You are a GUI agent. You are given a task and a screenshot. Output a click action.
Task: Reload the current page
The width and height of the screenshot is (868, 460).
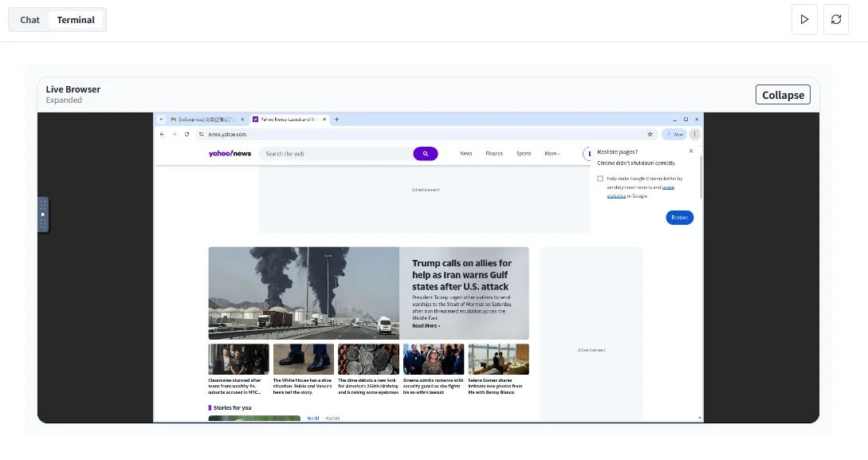point(187,134)
